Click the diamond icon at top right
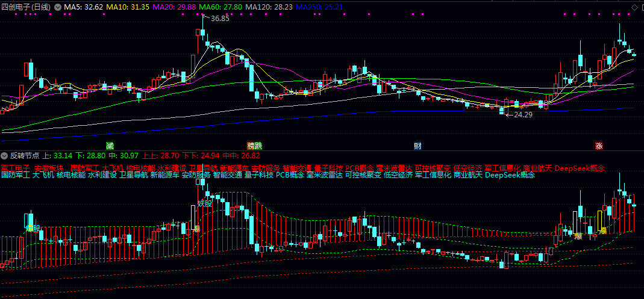This screenshot has height=299, width=644. point(634,7)
